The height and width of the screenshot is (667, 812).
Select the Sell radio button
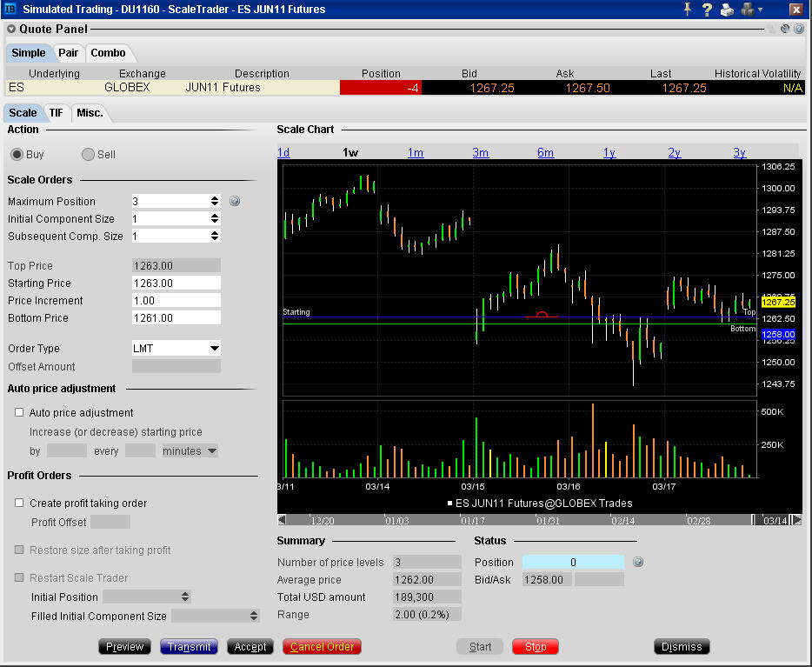click(88, 154)
